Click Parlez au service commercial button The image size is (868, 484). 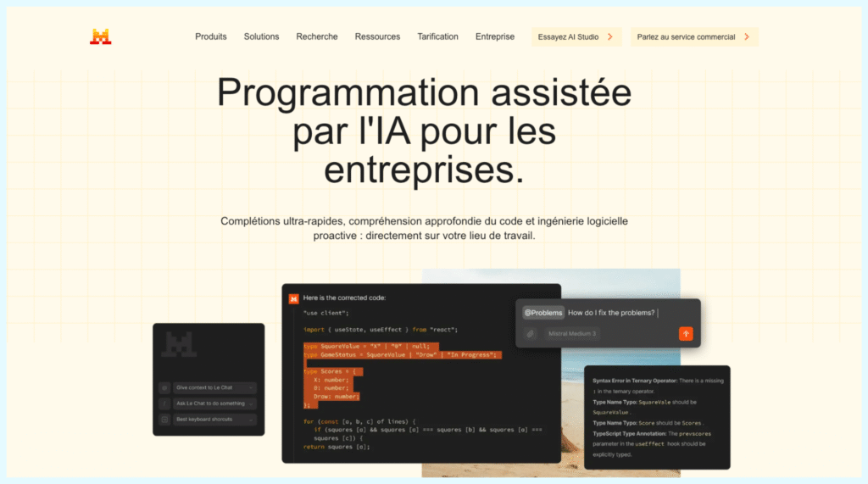[x=694, y=37]
